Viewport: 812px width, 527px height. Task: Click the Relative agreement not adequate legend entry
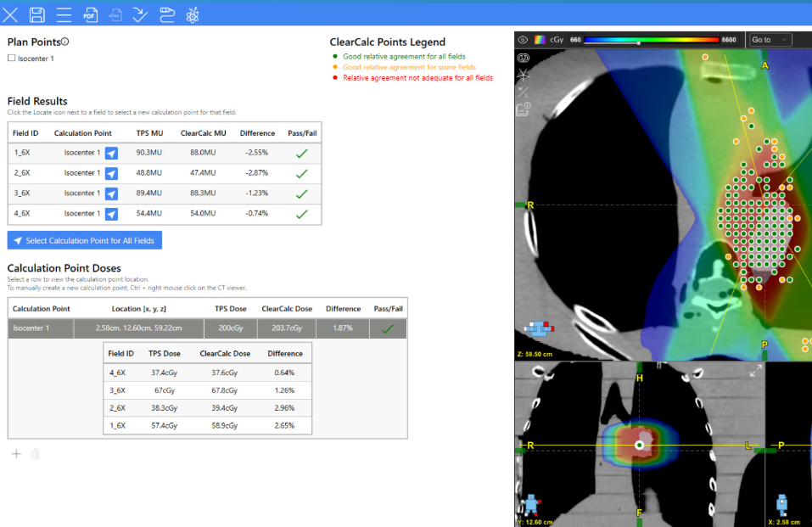point(418,78)
